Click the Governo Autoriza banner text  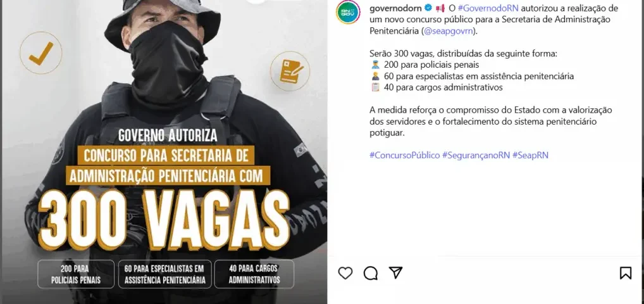click(x=168, y=136)
